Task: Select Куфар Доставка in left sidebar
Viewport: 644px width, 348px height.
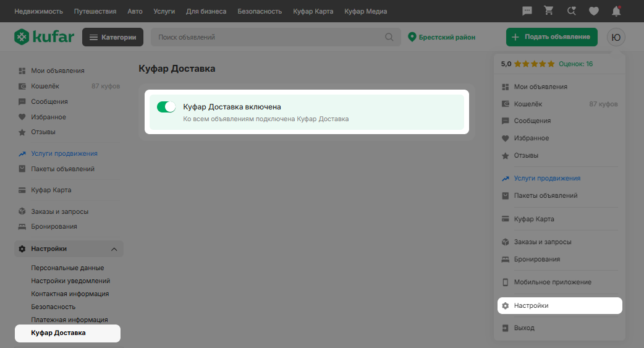Action: pos(67,333)
